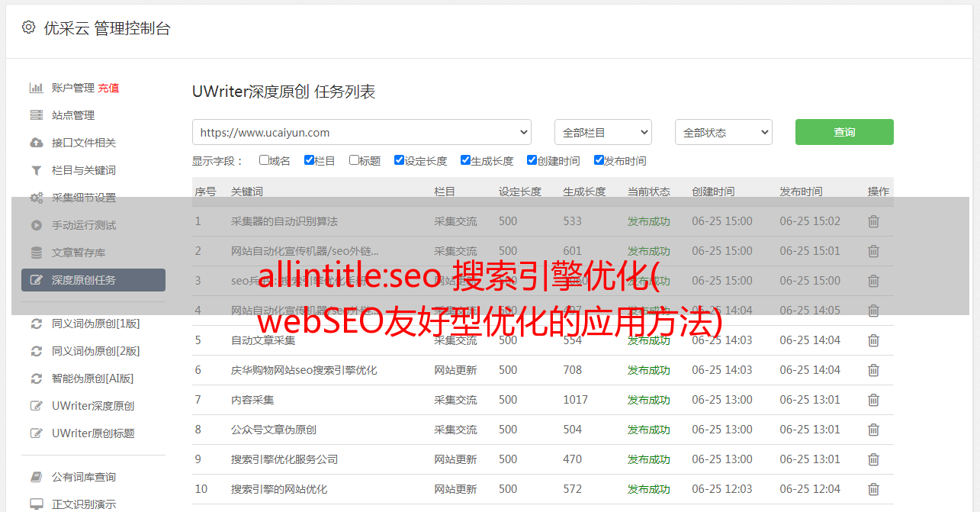Click the keyword 采集器的自动识别算法
This screenshot has height=512, width=980.
coord(284,221)
